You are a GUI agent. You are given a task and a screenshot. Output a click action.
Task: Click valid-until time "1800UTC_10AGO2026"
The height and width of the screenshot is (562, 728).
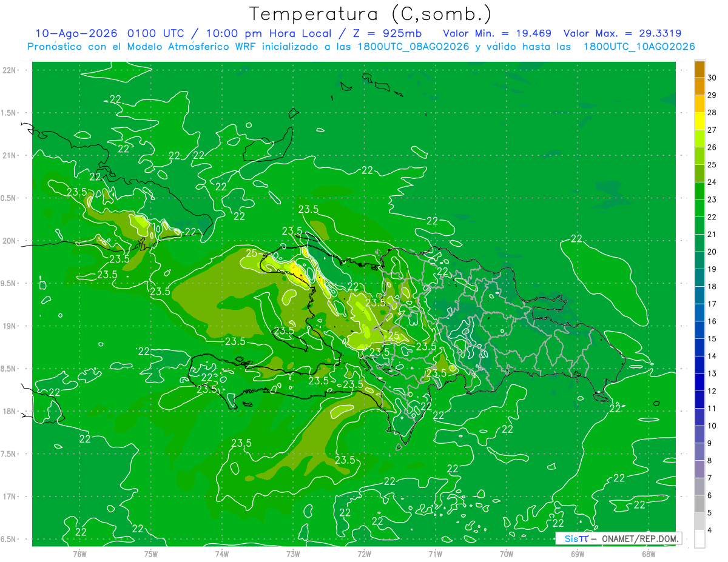tap(639, 47)
